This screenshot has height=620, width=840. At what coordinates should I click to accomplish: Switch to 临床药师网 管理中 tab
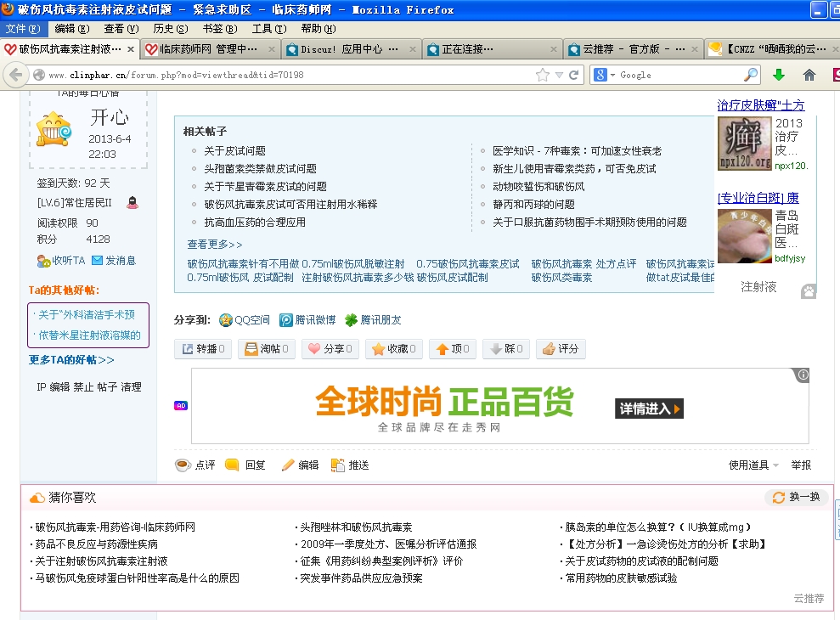(210, 49)
